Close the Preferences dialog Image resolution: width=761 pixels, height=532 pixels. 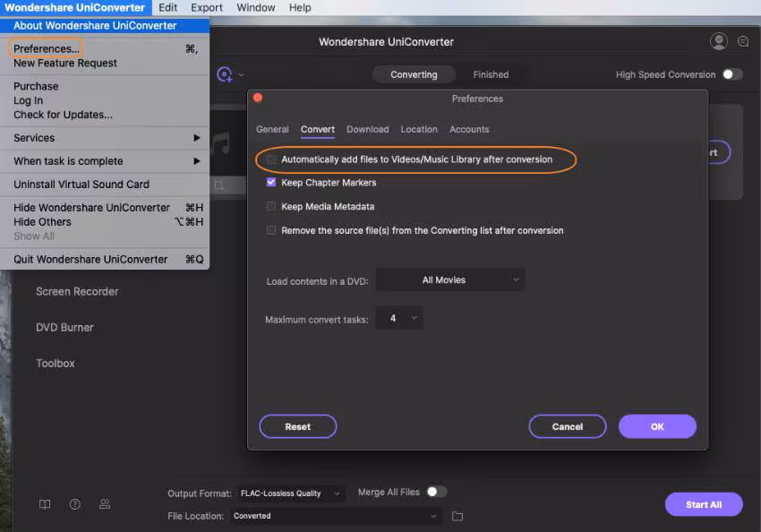(258, 98)
